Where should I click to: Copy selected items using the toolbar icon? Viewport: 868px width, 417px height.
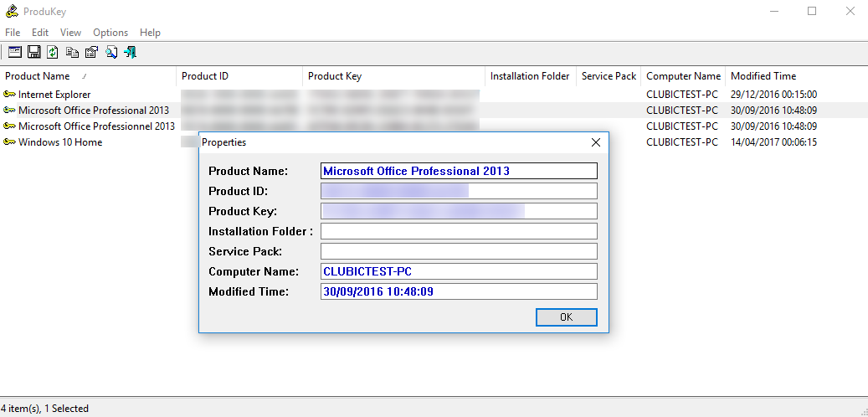72,52
